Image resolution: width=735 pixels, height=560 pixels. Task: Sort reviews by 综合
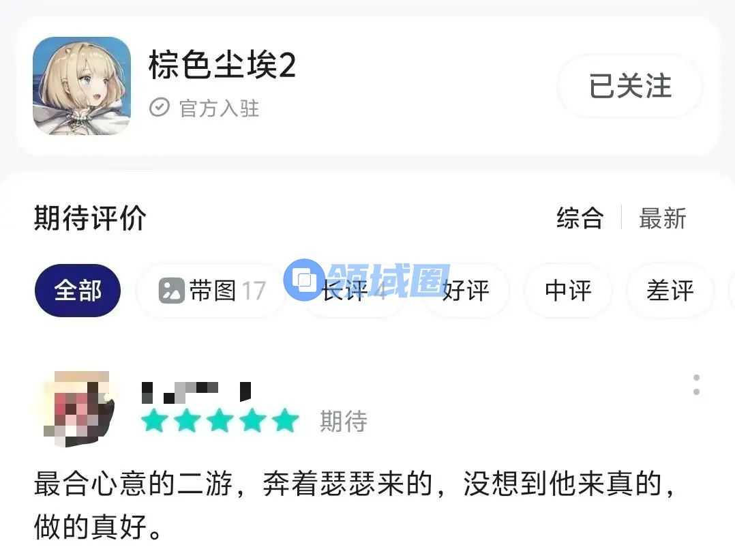580,218
